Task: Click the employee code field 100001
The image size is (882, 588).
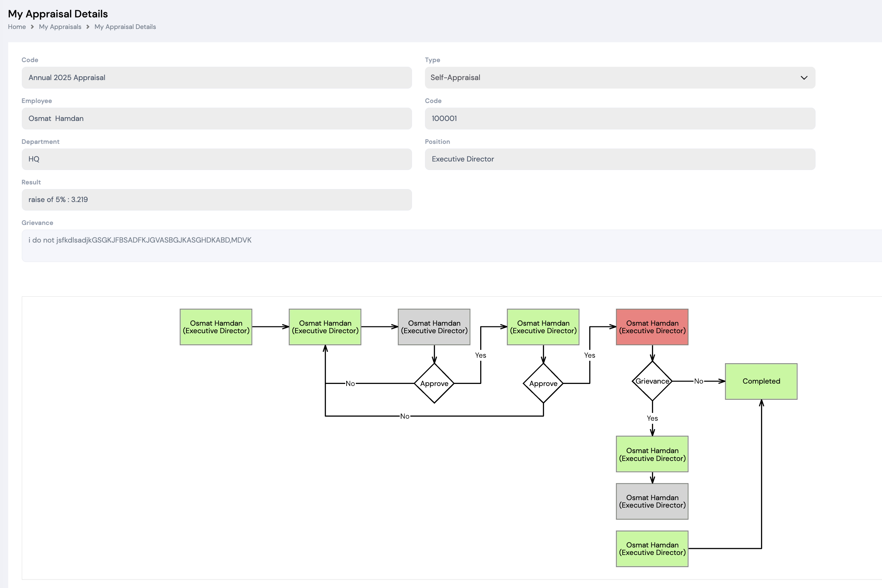Action: coord(620,119)
